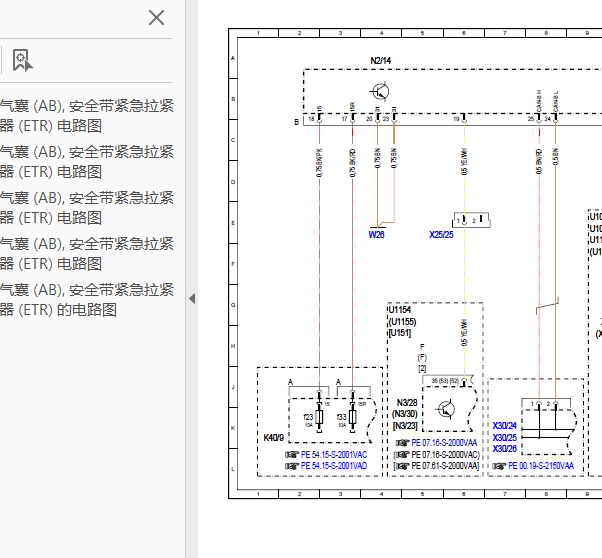The image size is (602, 558).
Task: Click the pointer icon beside PE 54.15-S-2001VAD
Action: coord(292,466)
